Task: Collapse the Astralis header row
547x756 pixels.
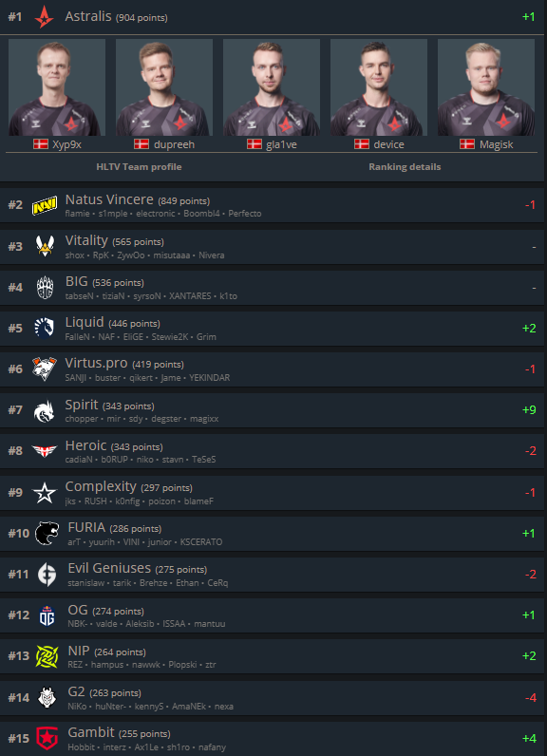Action: tap(273, 17)
